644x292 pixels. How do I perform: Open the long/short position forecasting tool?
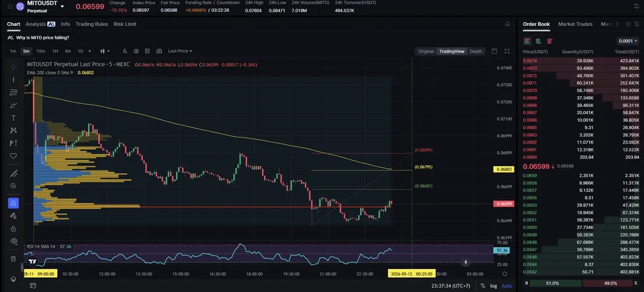13,143
